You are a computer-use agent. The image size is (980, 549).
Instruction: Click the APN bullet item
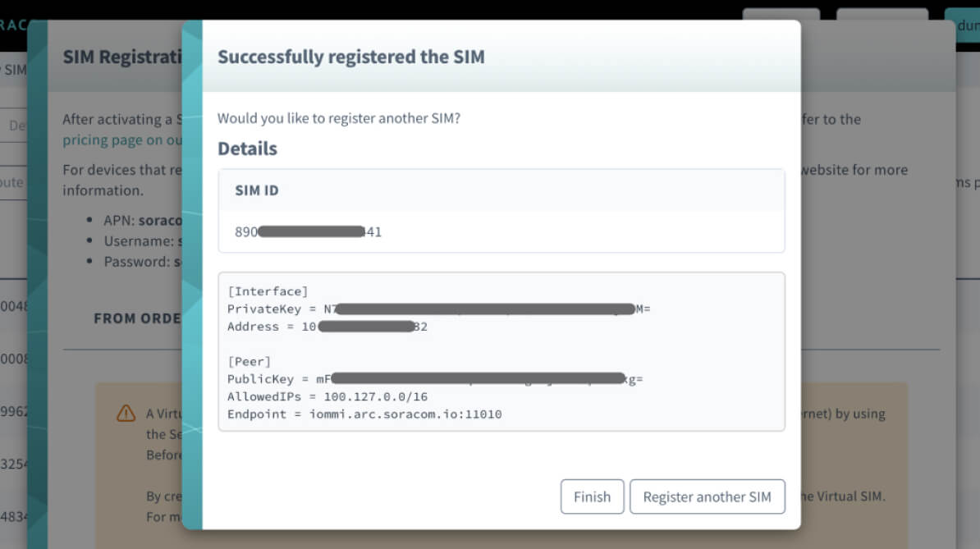click(x=142, y=221)
